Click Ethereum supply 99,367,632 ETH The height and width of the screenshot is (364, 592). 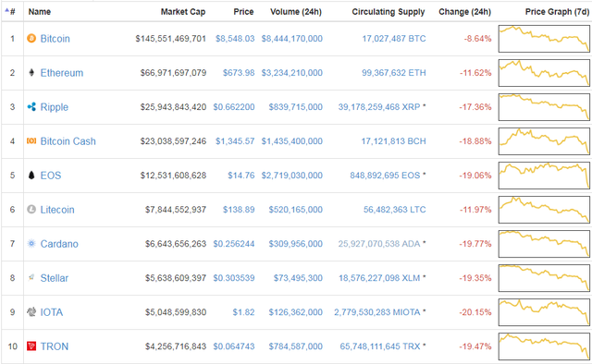pos(394,73)
